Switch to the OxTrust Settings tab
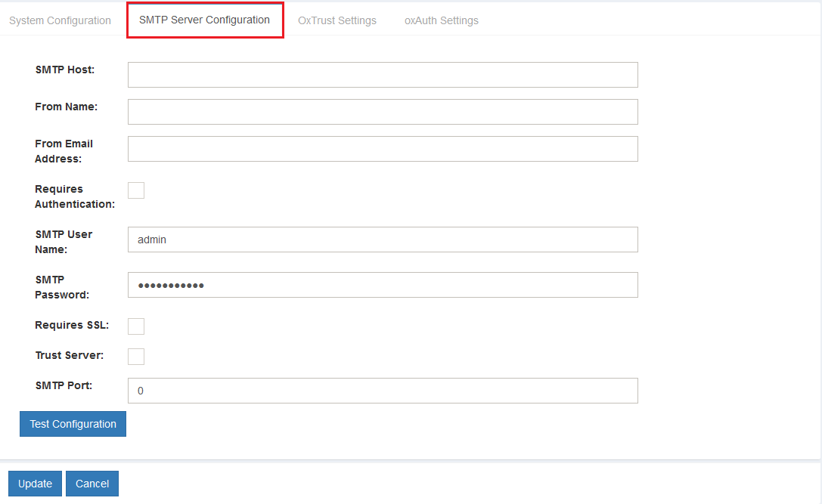 pos(337,20)
